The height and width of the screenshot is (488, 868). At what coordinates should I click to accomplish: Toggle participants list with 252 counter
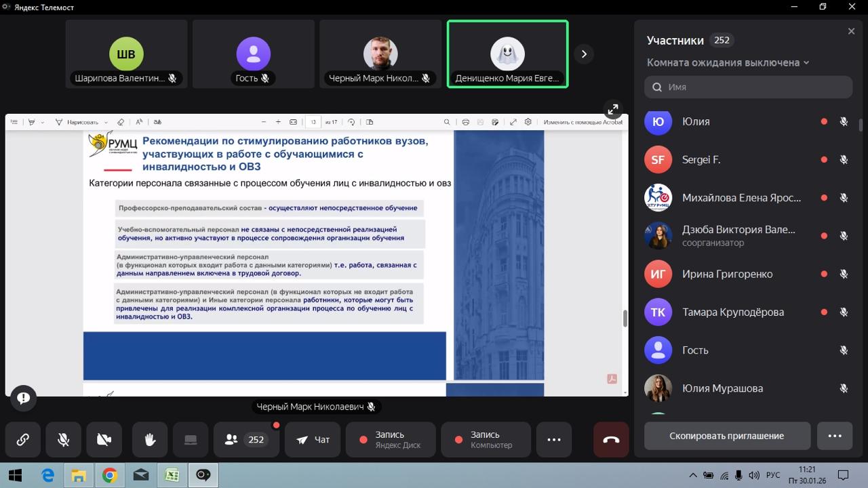pos(245,440)
